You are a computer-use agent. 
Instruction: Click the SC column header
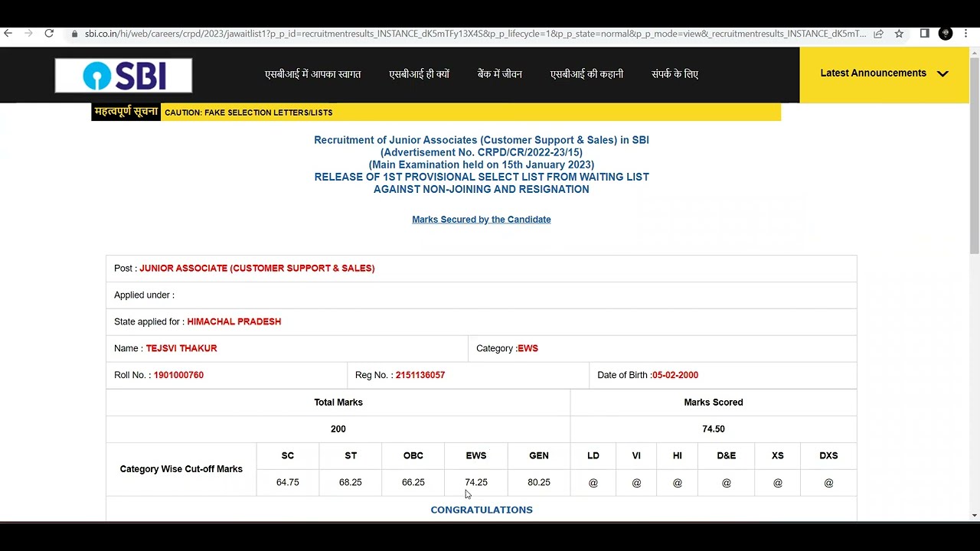point(288,456)
